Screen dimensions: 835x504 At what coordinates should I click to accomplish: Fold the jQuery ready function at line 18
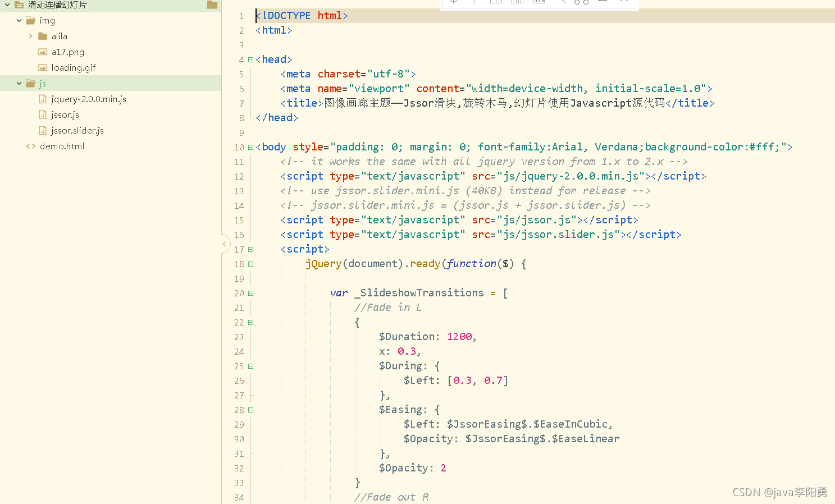[250, 264]
